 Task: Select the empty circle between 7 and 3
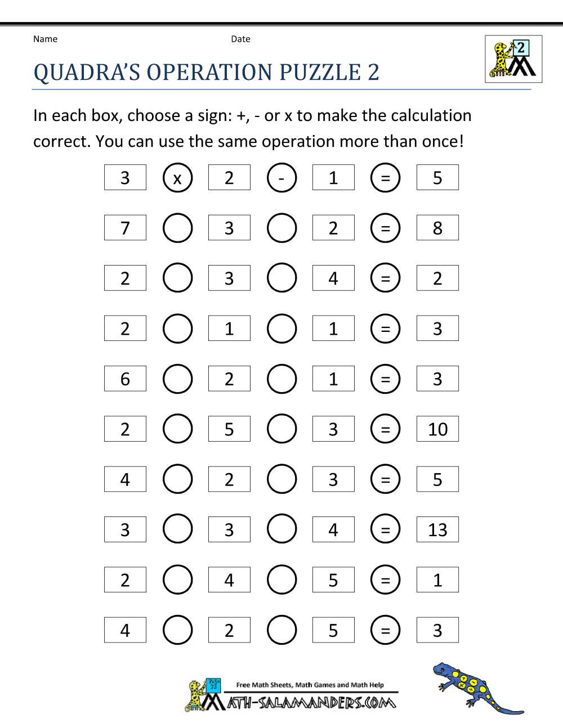177,228
